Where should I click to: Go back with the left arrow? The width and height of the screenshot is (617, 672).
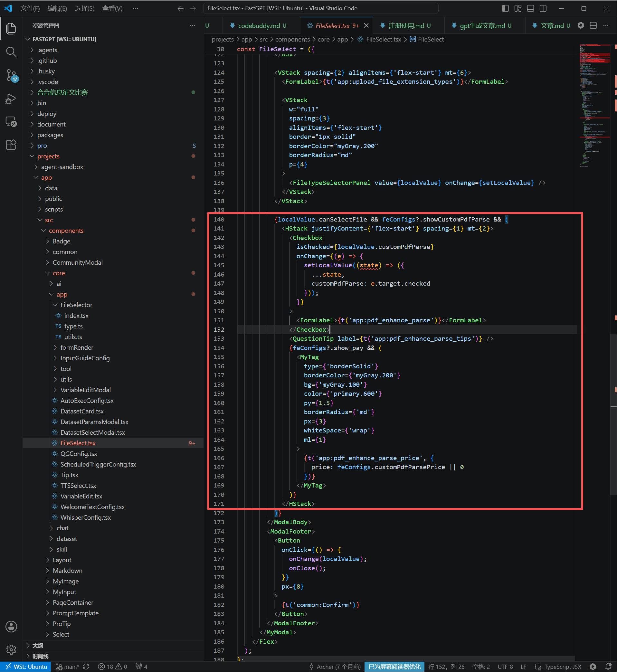click(181, 8)
